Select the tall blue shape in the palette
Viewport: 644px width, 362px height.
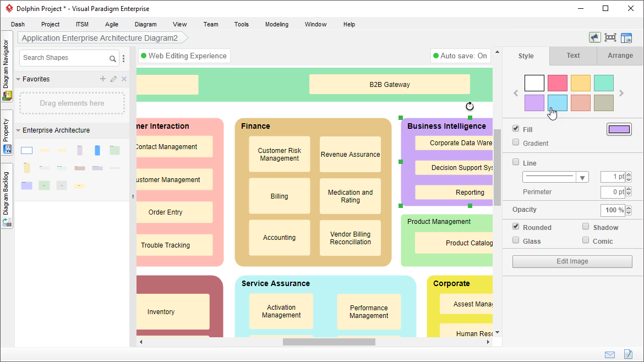[x=97, y=150]
